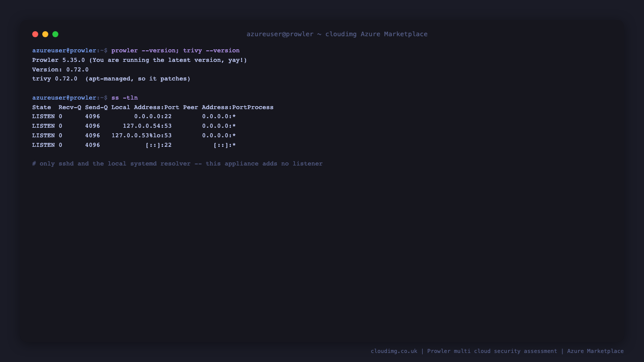Click the 'trivy 0.72.0 (apt-managed, so it patches)' line
Image resolution: width=644 pixels, height=362 pixels.
click(x=111, y=79)
